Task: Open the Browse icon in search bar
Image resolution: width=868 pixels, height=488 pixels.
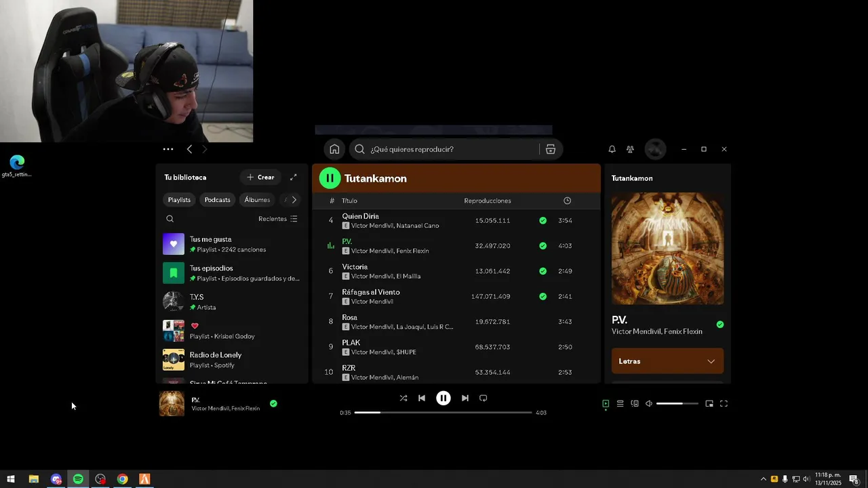Action: point(551,149)
